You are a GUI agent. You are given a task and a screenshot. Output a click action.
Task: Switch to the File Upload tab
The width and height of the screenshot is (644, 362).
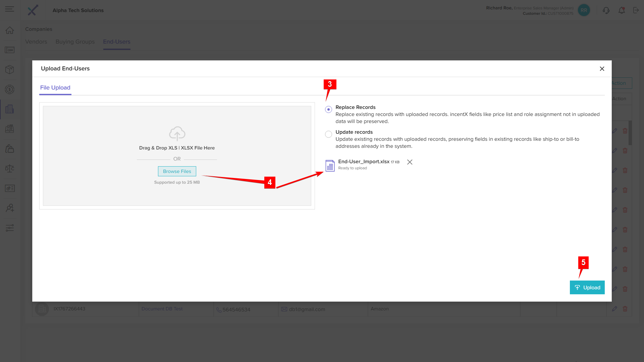point(55,87)
